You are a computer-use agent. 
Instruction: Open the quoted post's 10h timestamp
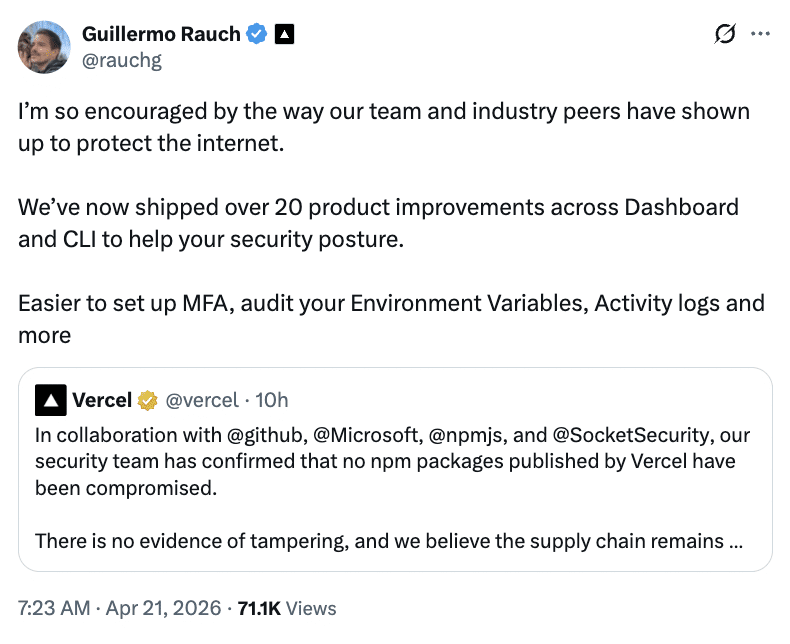(x=272, y=400)
